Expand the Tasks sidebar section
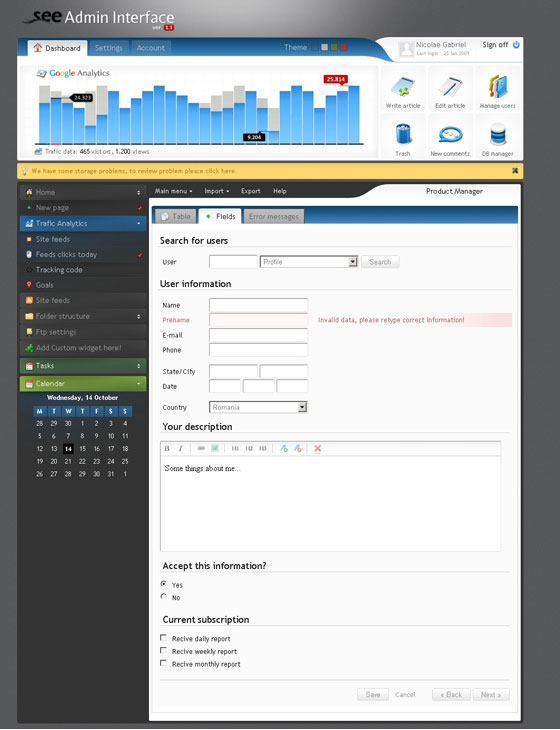Viewport: 560px width, 730px height. tap(138, 366)
